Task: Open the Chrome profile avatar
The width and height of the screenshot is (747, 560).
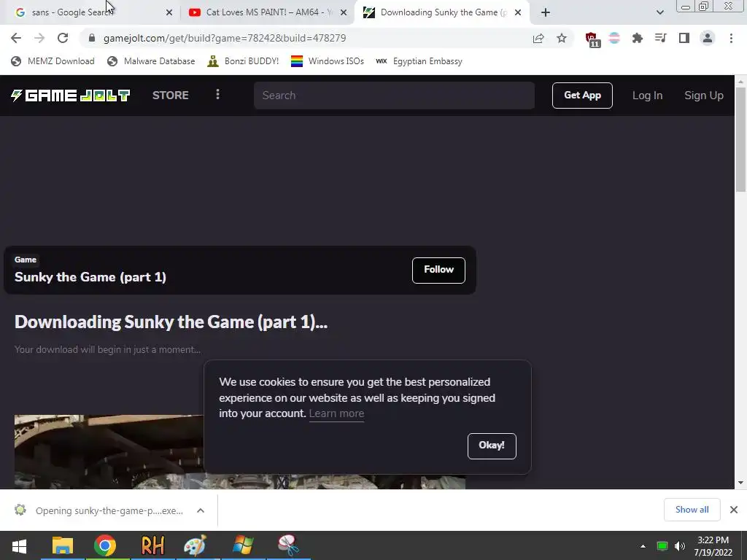Action: 708,38
